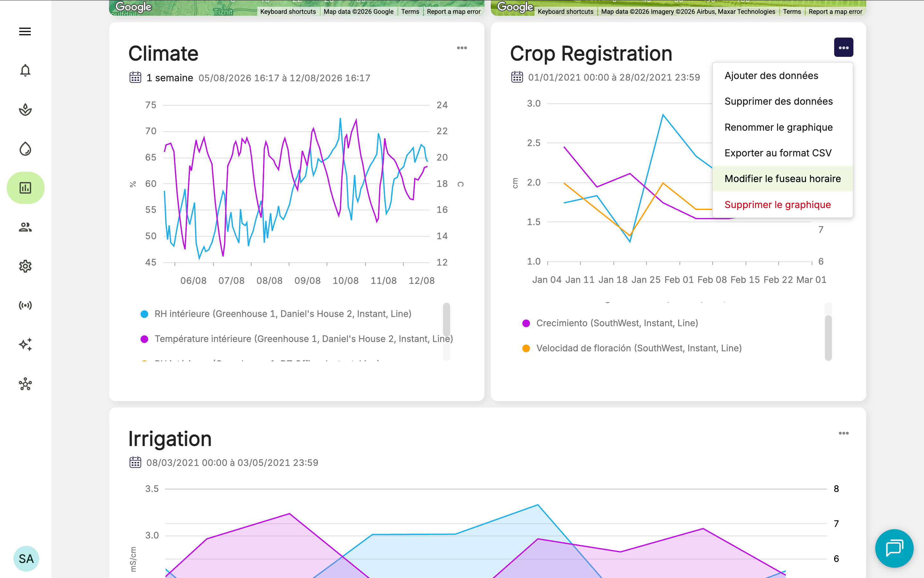Open the SA user avatar
The image size is (924, 578).
click(26, 558)
